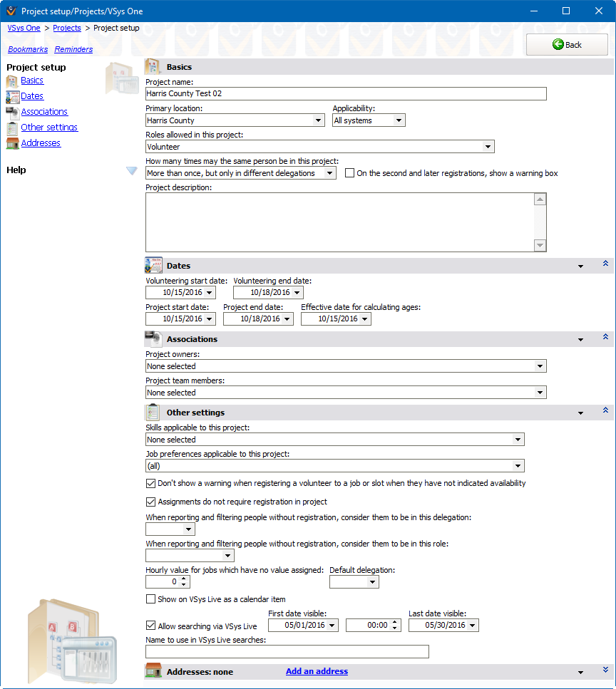The image size is (616, 689).
Task: Click the Add an address link
Action: [x=317, y=671]
